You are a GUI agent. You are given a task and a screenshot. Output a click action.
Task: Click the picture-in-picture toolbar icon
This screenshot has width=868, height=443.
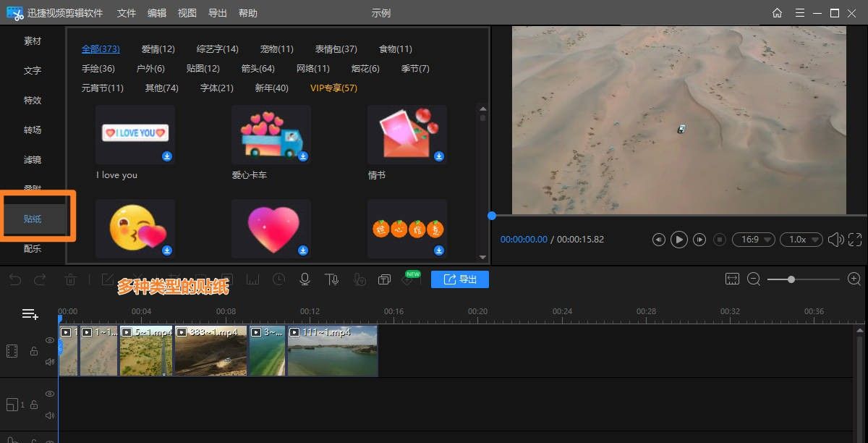(384, 279)
